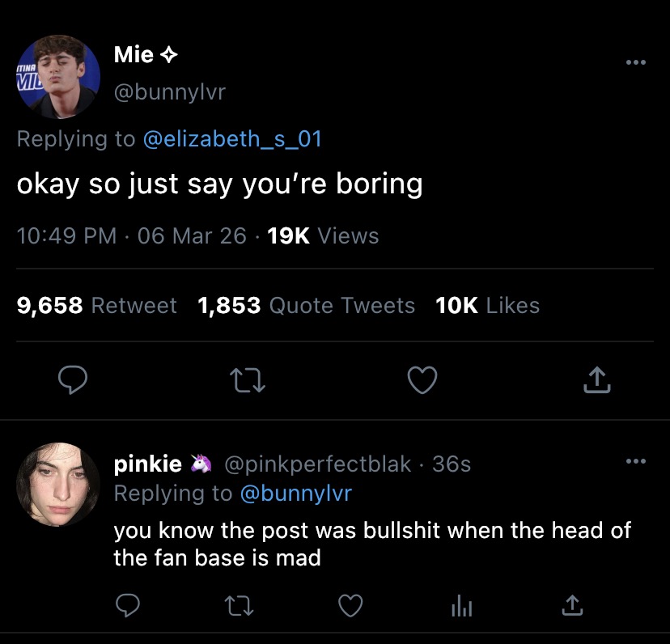The width and height of the screenshot is (670, 644).
Task: Like the "just say you're boring" tweet
Action: (422, 379)
